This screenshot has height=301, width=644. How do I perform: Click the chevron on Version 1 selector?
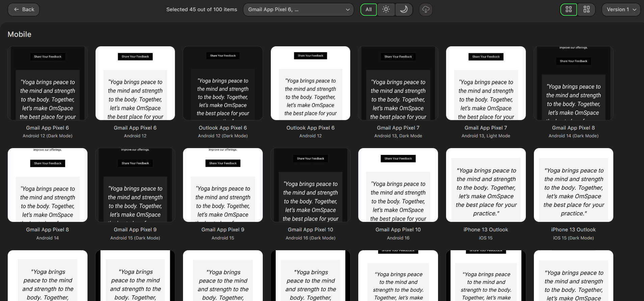click(x=635, y=9)
